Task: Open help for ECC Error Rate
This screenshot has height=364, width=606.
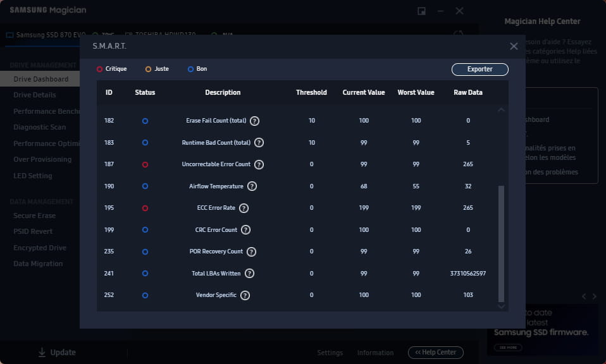Action: (x=244, y=208)
